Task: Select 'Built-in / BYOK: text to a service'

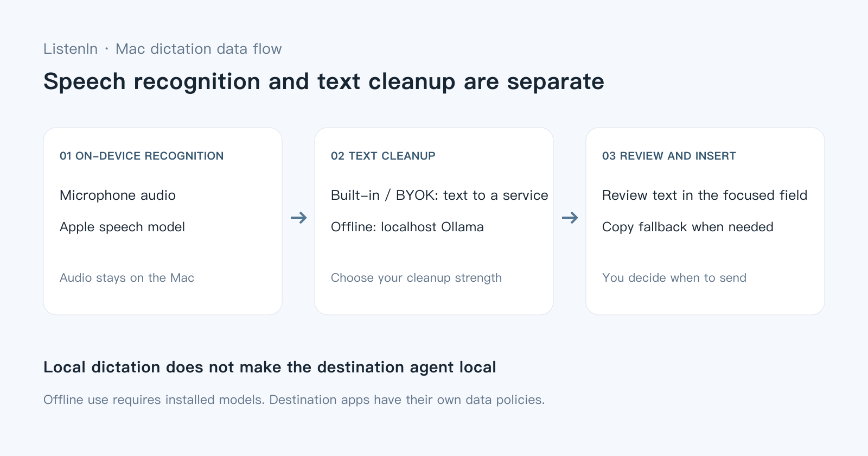Action: tap(439, 195)
